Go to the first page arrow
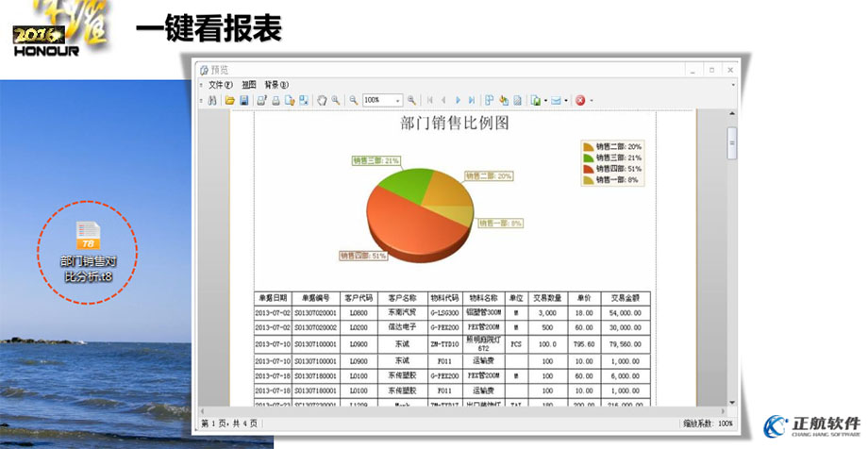The image size is (868, 449). [430, 100]
